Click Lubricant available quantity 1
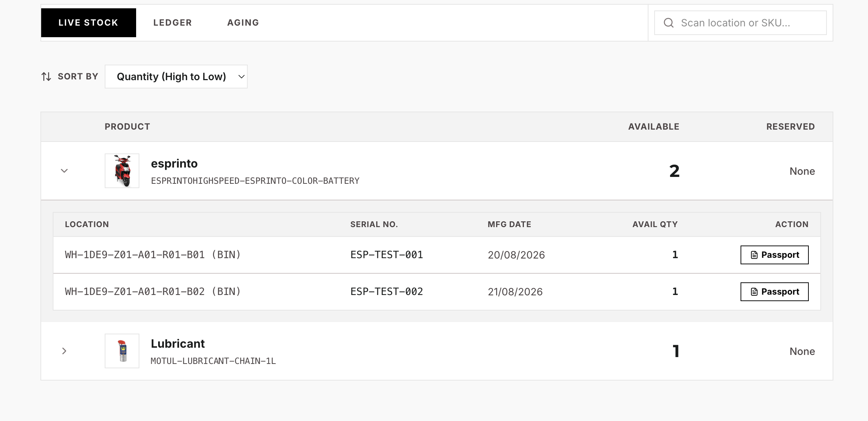 (x=676, y=351)
